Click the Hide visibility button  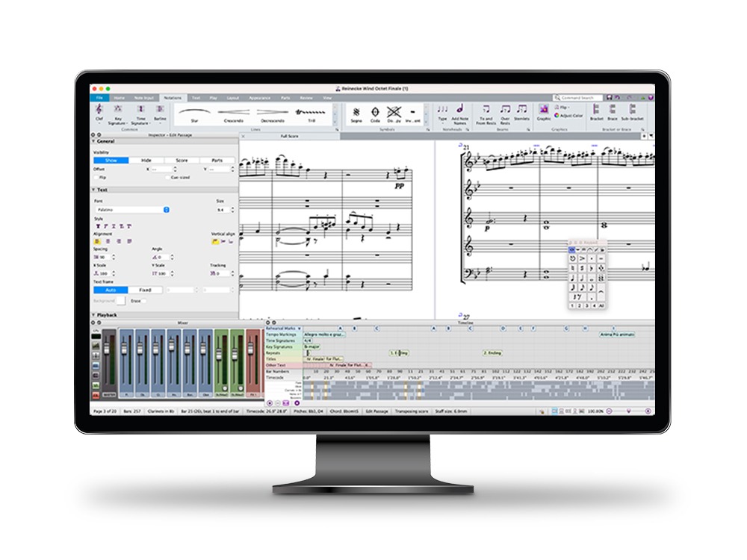coord(146,161)
